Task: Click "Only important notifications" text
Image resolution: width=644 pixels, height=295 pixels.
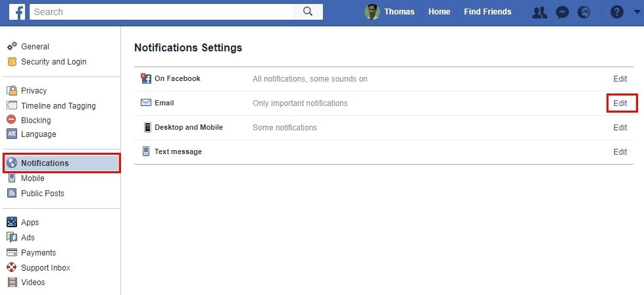Action: (300, 103)
